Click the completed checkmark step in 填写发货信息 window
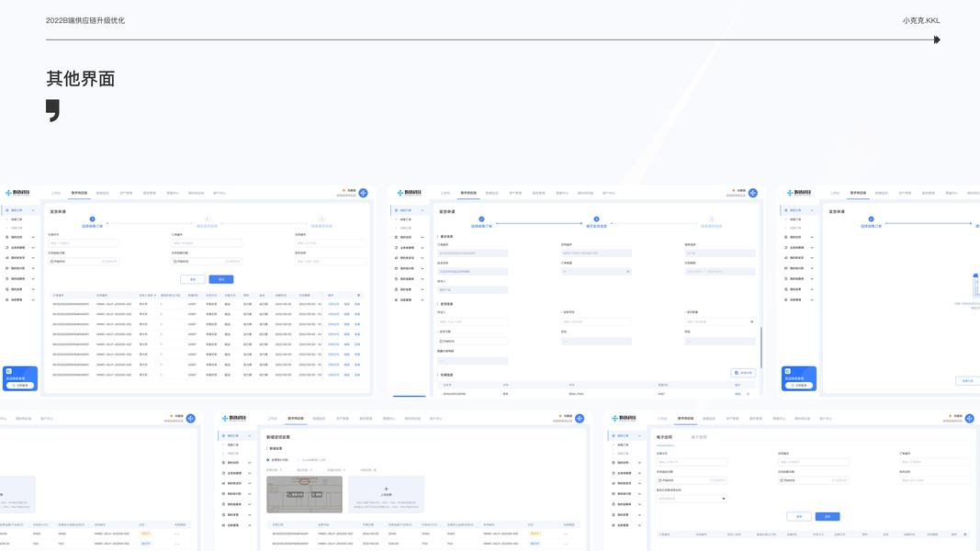 pos(482,219)
